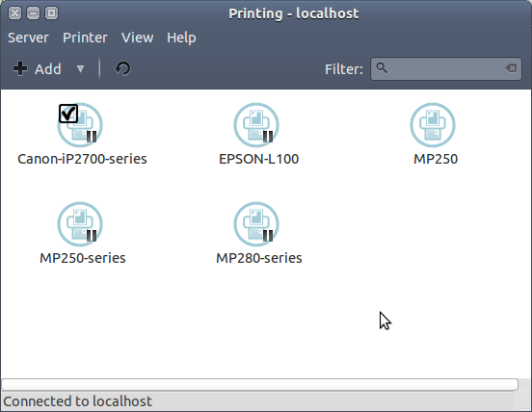The image size is (532, 412).
Task: Click the EPSON-L100 label
Action: pos(259,159)
